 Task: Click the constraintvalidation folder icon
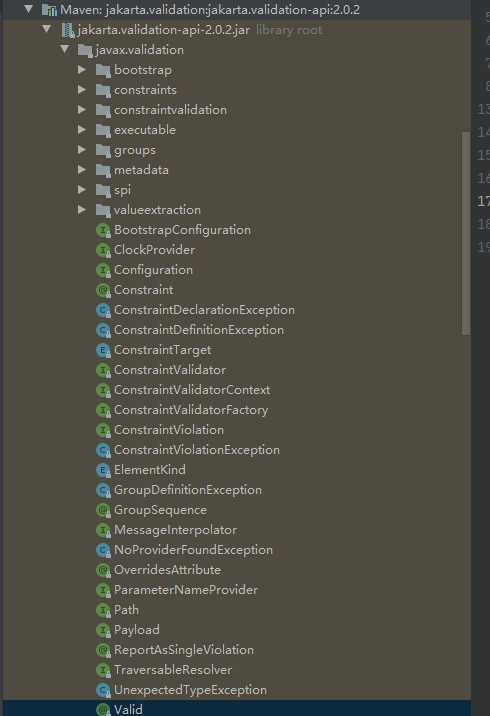103,111
